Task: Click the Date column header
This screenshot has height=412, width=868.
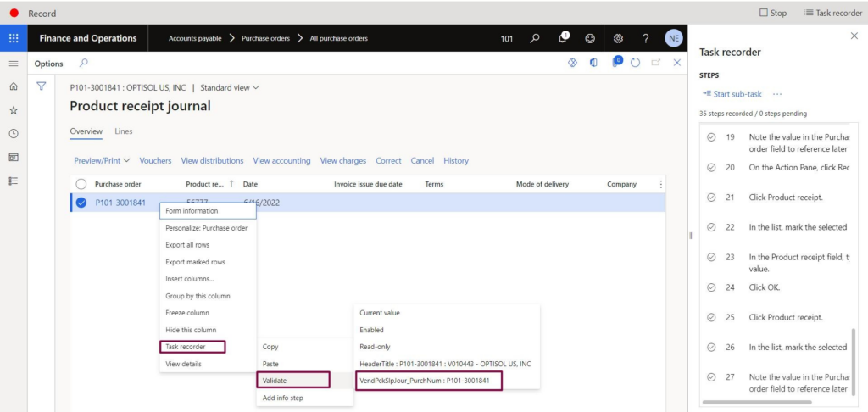Action: [250, 185]
